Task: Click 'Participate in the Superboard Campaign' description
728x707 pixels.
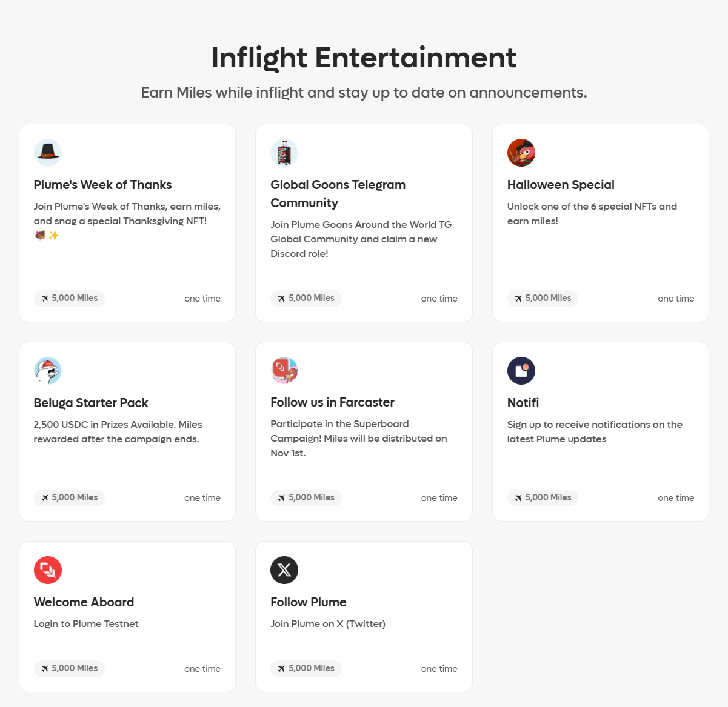Action: (x=359, y=439)
